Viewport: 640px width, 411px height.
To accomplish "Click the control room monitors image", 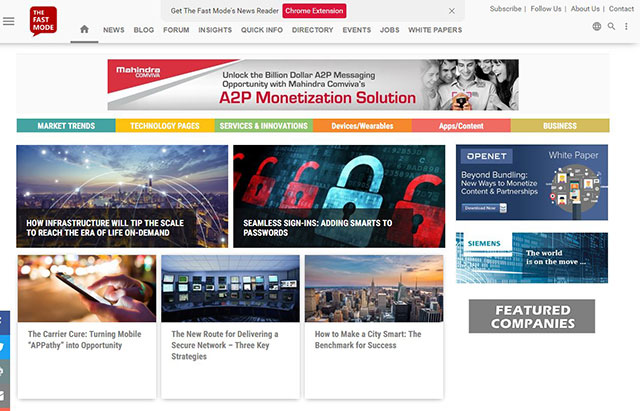I will coord(230,289).
